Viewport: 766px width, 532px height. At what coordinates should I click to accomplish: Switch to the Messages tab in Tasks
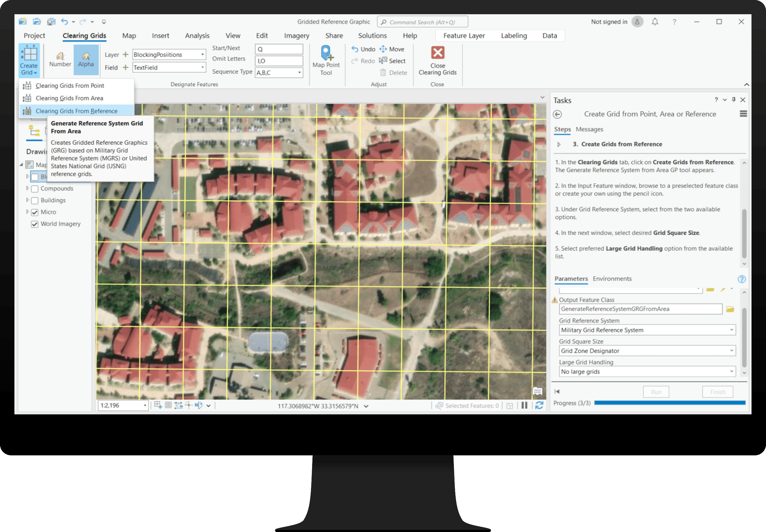pyautogui.click(x=589, y=129)
